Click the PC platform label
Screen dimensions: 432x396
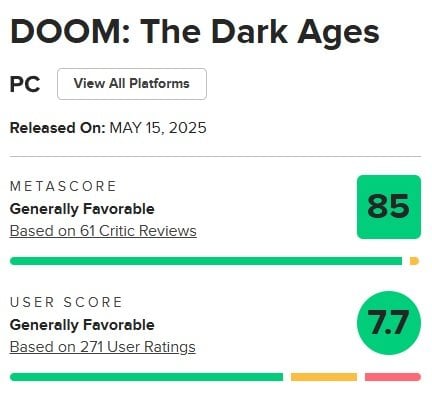[x=25, y=84]
